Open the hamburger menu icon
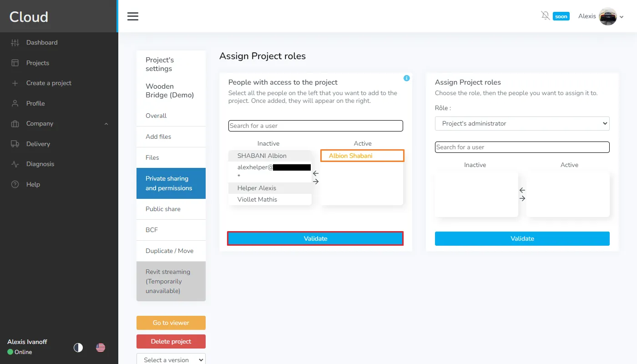The height and width of the screenshot is (364, 637). [132, 16]
